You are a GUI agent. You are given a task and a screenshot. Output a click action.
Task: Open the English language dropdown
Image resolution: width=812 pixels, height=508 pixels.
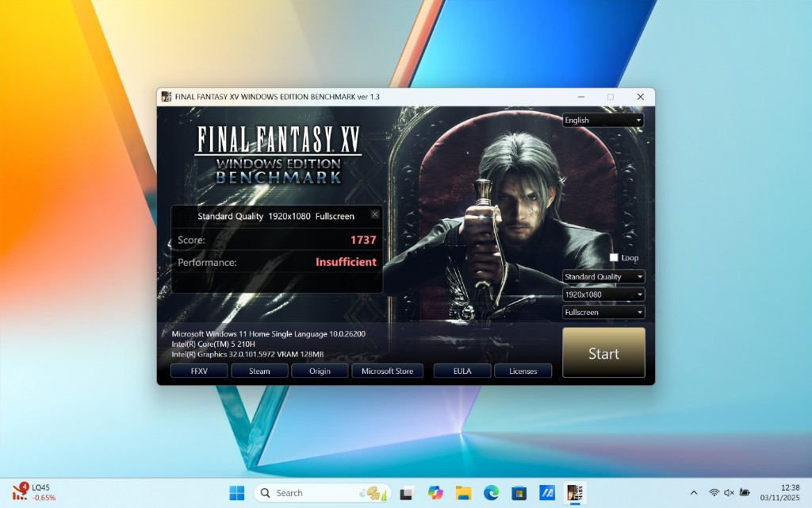tap(603, 121)
